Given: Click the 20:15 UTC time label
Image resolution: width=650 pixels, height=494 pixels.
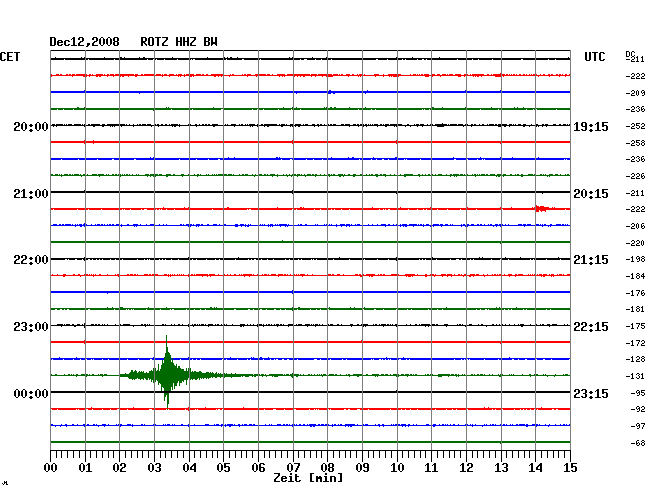Looking at the screenshot, I should tap(591, 194).
